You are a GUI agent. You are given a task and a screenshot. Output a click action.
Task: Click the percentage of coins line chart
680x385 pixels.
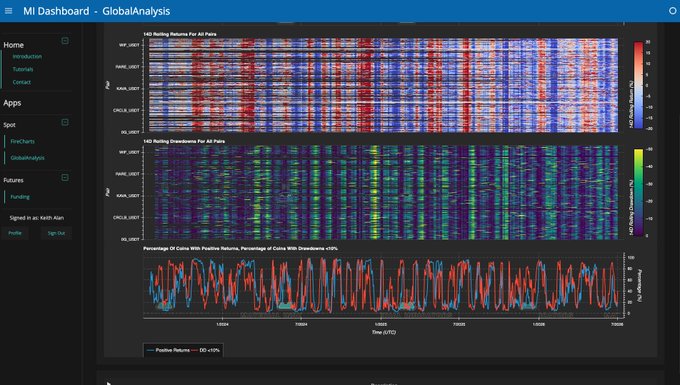(x=383, y=286)
